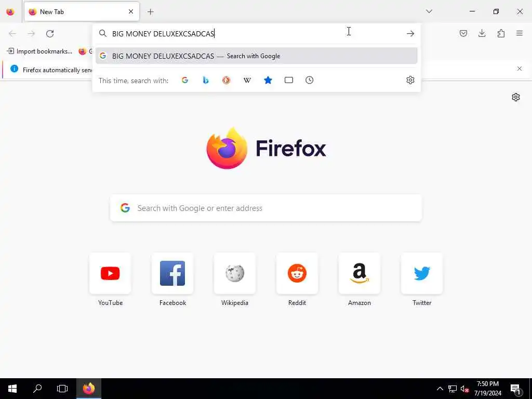532x399 pixels.
Task: Click the info icon in notification bar
Action: [x=14, y=69]
